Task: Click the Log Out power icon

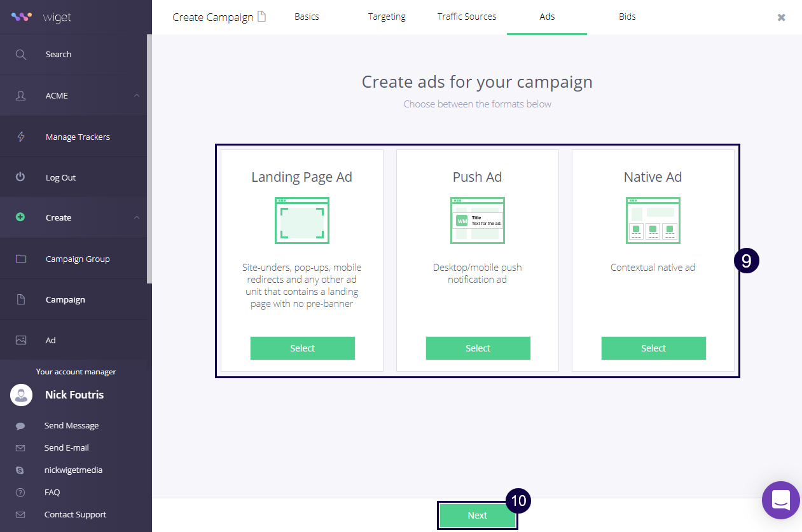Action: click(21, 177)
